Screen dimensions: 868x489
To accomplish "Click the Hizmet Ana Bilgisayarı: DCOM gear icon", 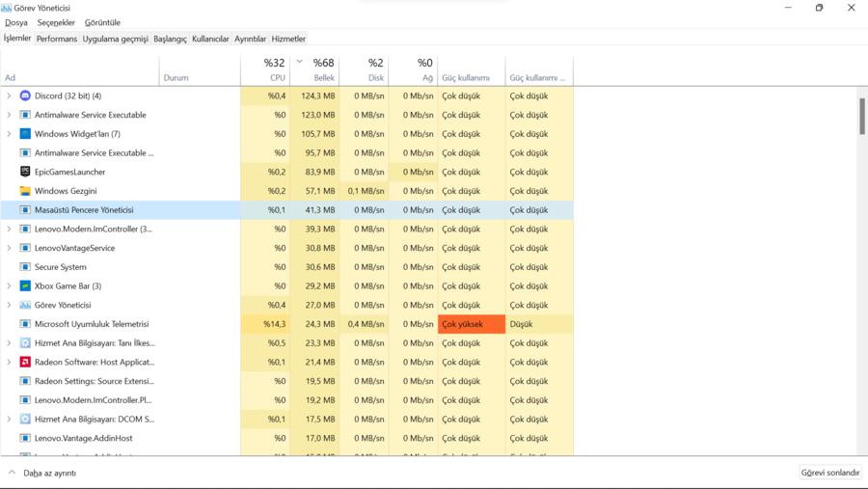I will pos(25,420).
